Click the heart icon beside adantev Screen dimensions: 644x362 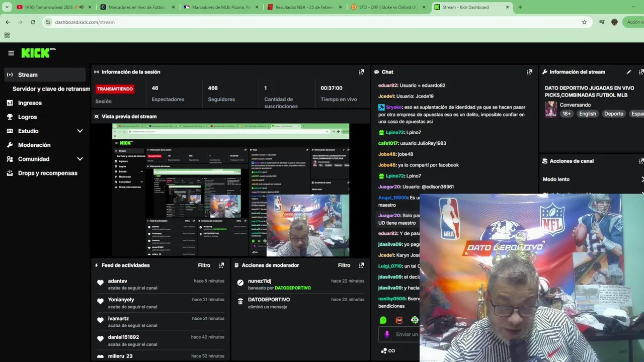tap(100, 283)
